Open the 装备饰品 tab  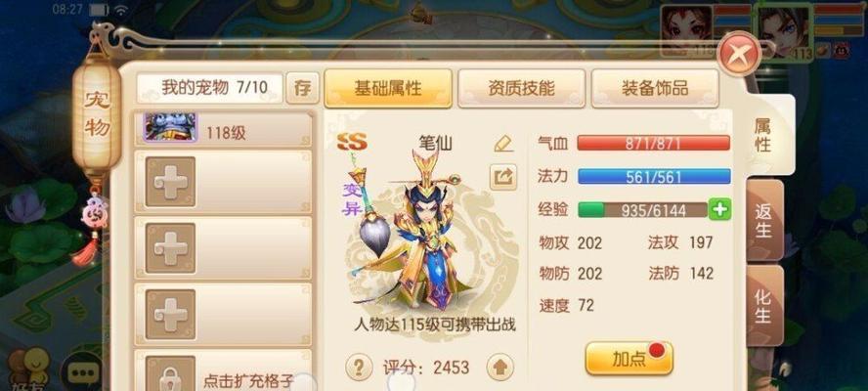pos(655,89)
